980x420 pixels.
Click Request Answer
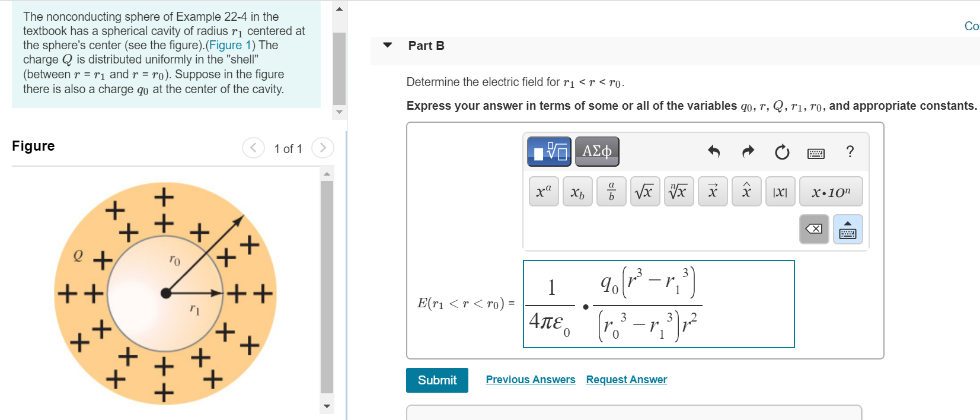click(626, 379)
